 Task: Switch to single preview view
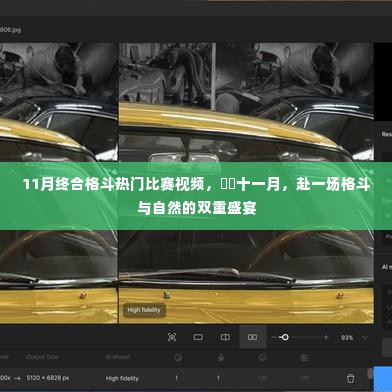[198, 337]
